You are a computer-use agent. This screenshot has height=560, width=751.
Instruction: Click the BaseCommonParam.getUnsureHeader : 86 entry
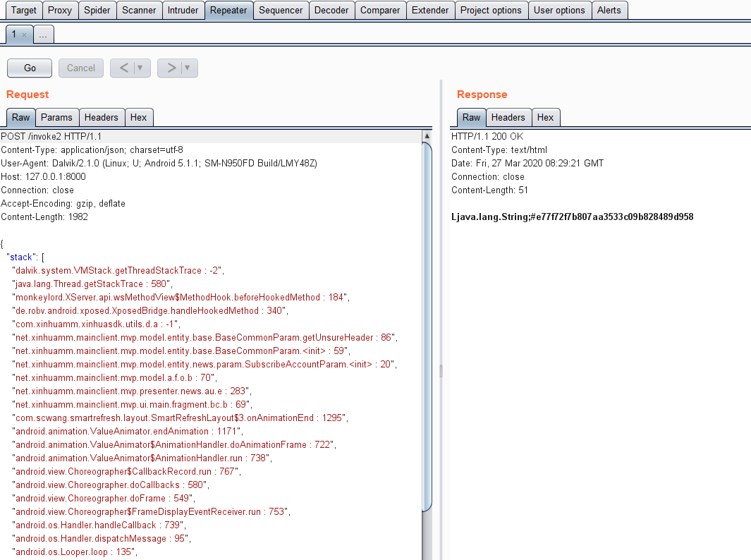coord(204,338)
